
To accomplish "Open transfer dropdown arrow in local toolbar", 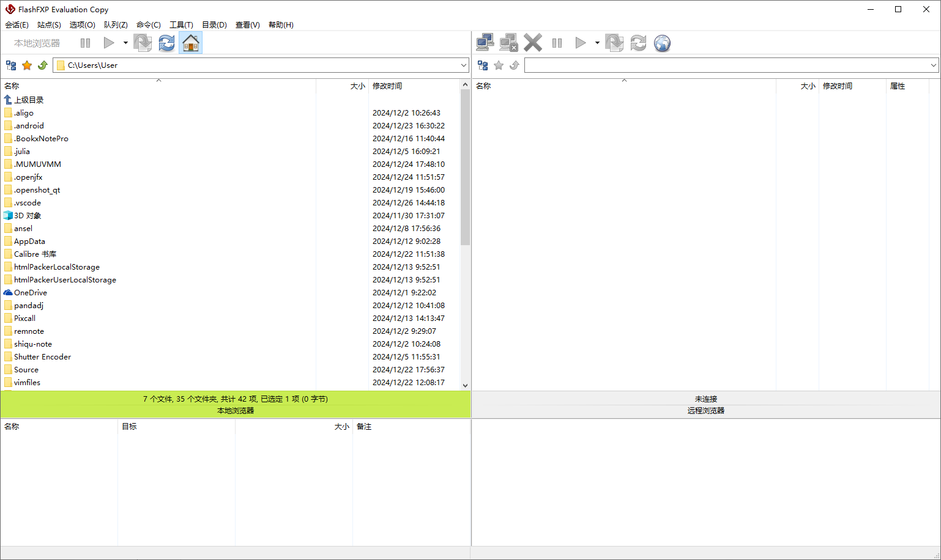I will point(125,43).
